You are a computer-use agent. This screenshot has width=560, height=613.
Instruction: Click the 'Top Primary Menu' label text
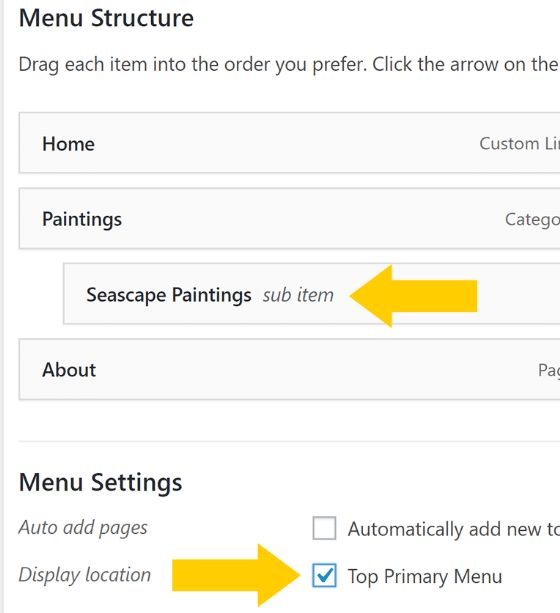pyautogui.click(x=425, y=577)
